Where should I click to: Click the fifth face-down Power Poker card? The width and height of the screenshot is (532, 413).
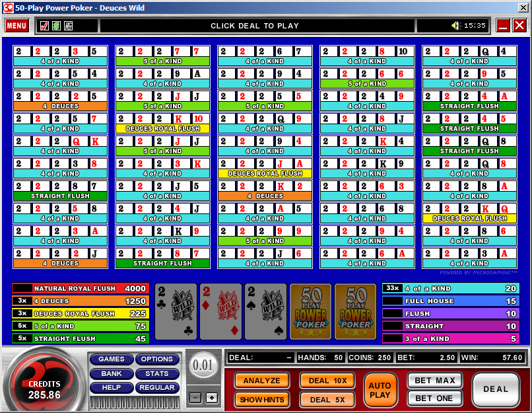tap(355, 311)
